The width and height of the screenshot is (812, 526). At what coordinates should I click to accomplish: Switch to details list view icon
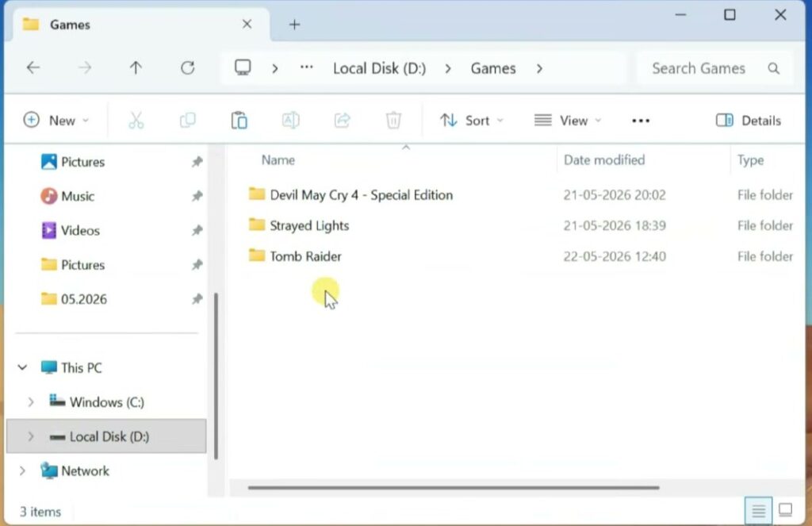tap(758, 511)
